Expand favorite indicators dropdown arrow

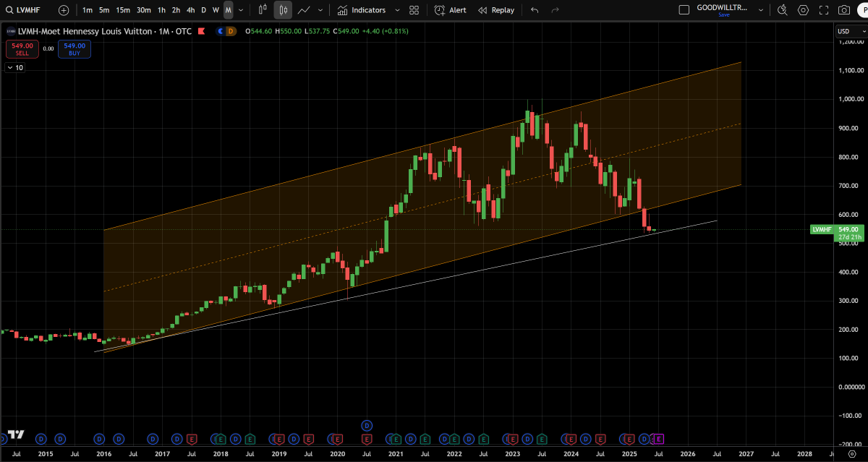pos(398,10)
